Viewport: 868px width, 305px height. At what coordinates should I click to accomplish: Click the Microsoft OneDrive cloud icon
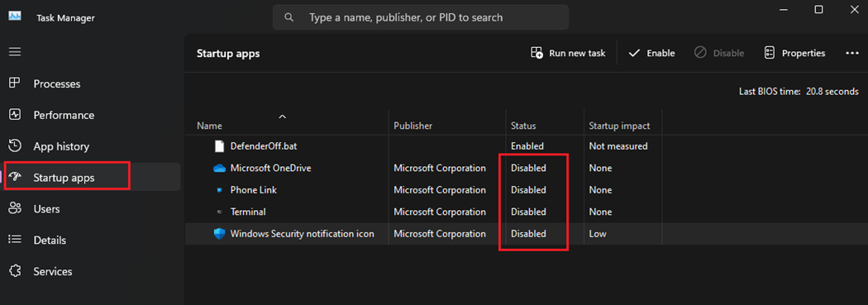click(x=220, y=169)
